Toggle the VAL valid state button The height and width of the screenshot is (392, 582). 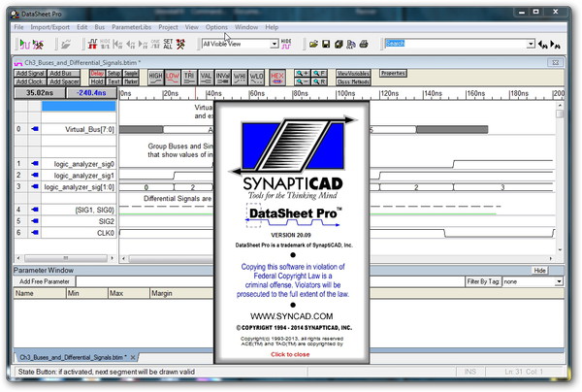tap(206, 78)
